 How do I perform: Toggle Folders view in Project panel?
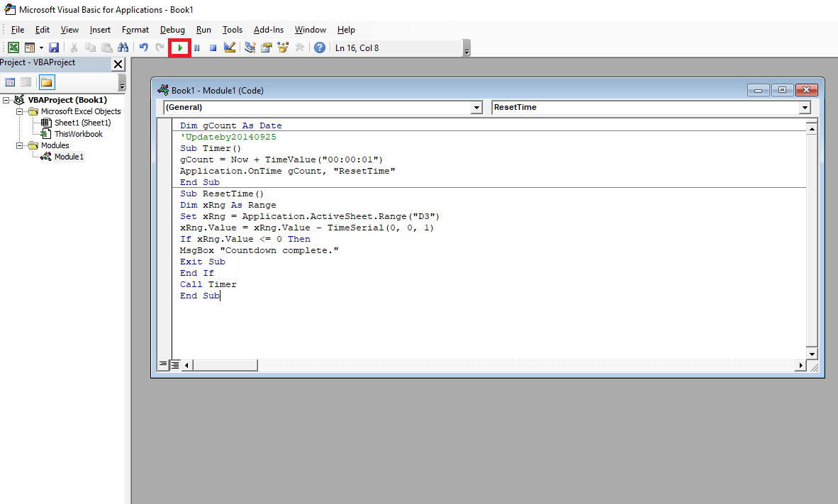46,82
